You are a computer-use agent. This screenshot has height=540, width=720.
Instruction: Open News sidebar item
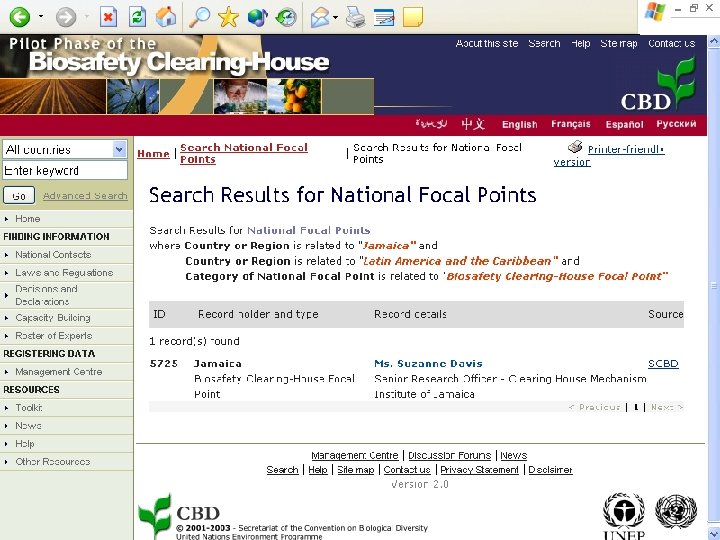(x=28, y=426)
